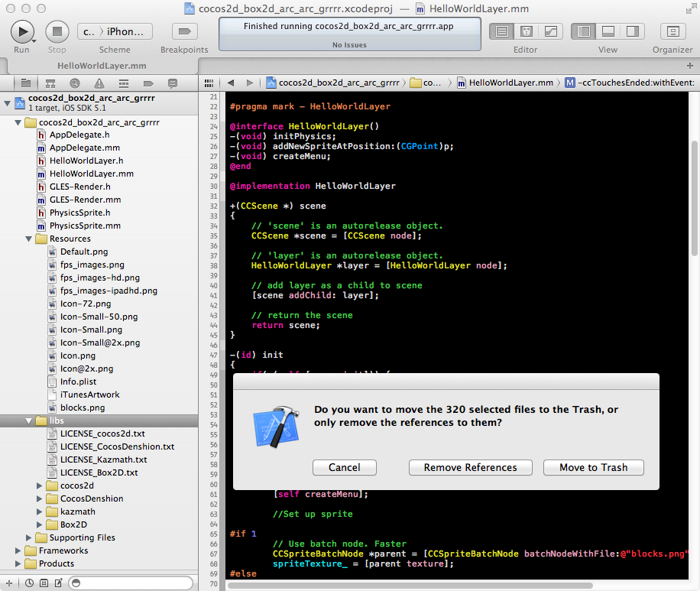This screenshot has height=591, width=700.
Task: Show the Breakpoint navigator
Action: pyautogui.click(x=148, y=83)
